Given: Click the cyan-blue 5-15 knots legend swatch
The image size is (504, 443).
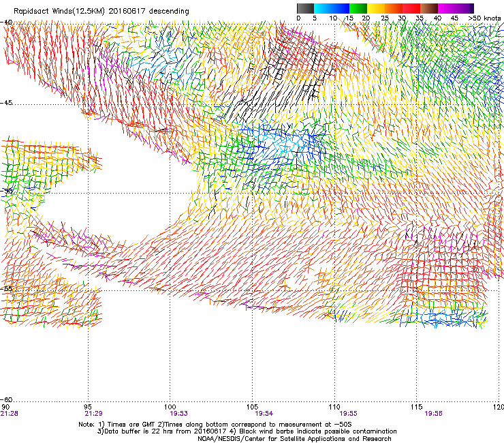Looking at the screenshot, I should [x=332, y=8].
